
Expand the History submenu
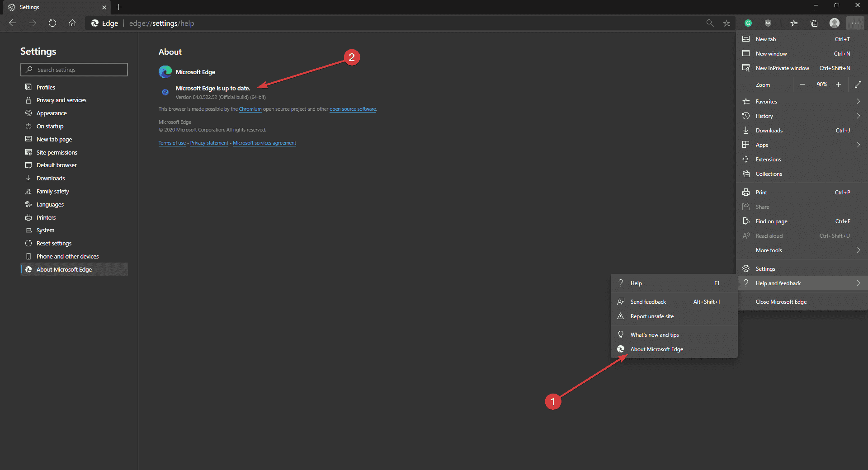(858, 116)
